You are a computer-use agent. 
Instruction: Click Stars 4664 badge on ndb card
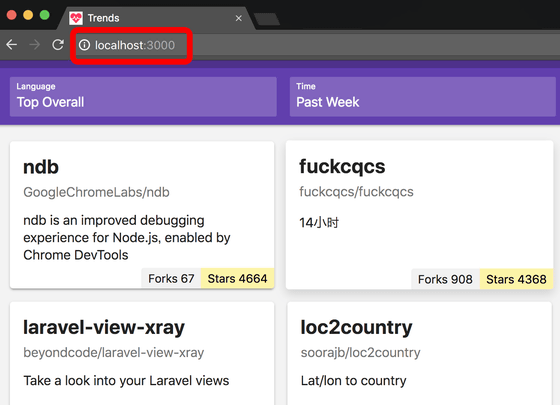point(238,278)
